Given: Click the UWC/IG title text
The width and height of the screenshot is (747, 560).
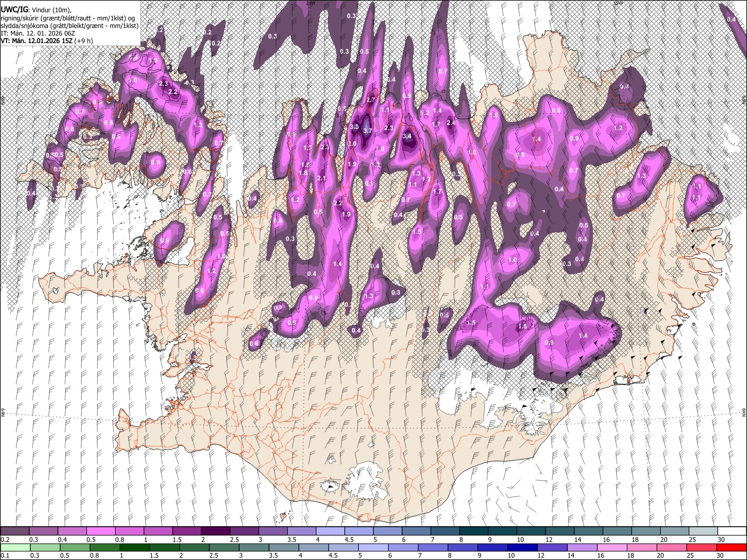Looking at the screenshot, I should [14, 10].
